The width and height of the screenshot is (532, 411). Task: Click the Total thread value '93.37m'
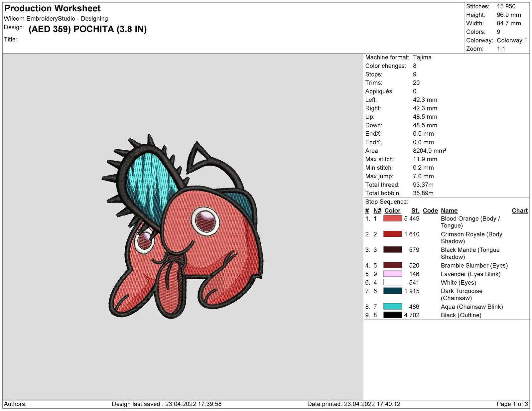point(423,185)
